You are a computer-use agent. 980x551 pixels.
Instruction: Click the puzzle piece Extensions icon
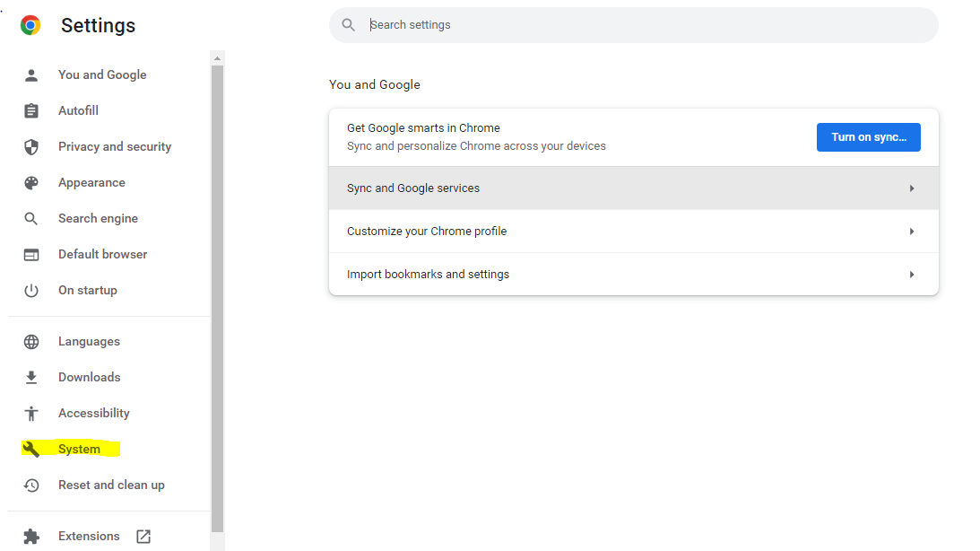[31, 537]
